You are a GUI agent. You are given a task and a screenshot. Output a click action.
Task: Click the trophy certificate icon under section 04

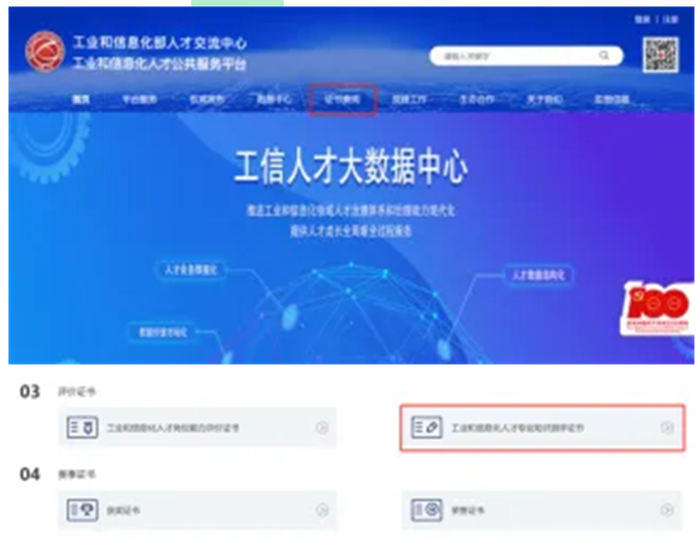click(82, 510)
